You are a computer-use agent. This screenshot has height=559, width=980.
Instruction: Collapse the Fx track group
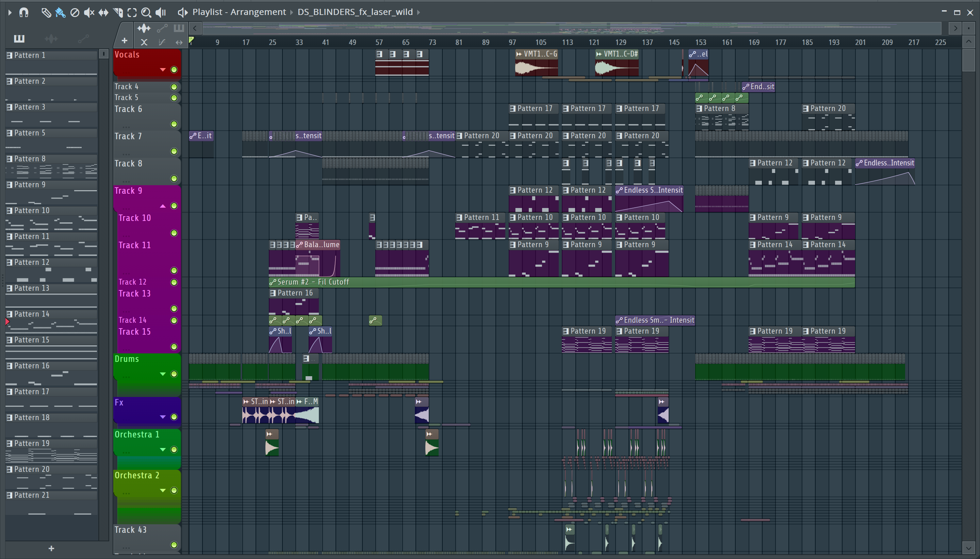(x=163, y=417)
